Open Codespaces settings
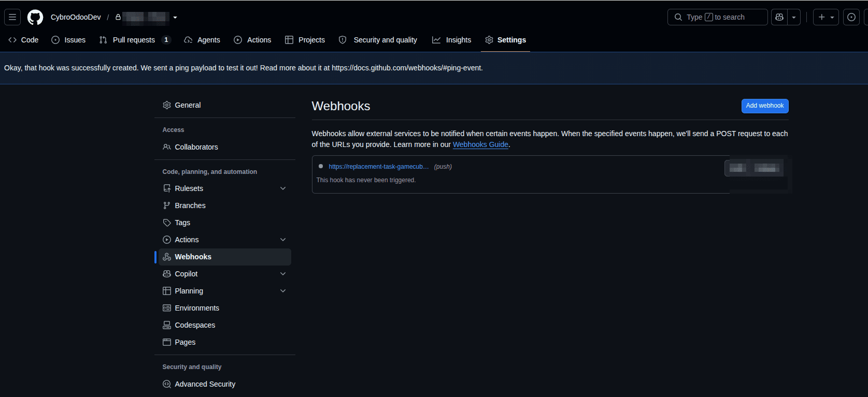 (225, 325)
